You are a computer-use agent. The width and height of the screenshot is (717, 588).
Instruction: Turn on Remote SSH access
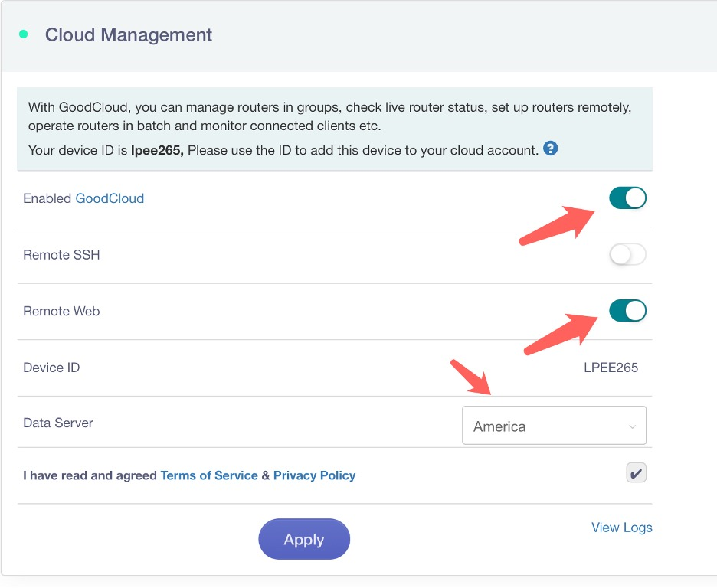pyautogui.click(x=627, y=254)
